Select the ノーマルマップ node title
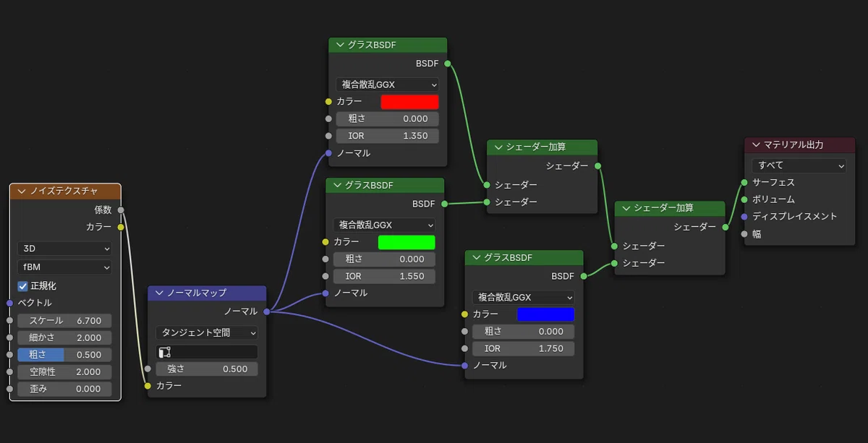Screen dimensions: 868x443 (x=197, y=293)
